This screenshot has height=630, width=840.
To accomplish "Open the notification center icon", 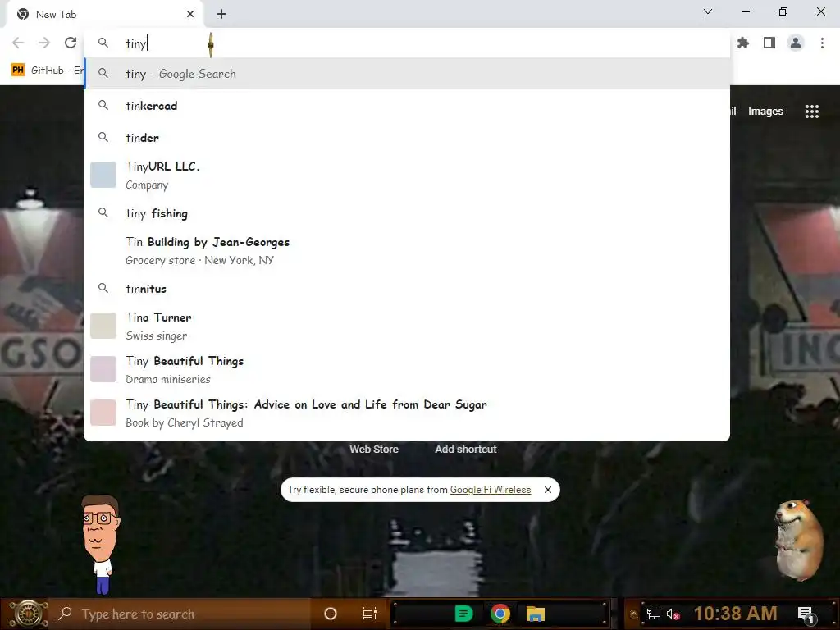I will pos(806,614).
